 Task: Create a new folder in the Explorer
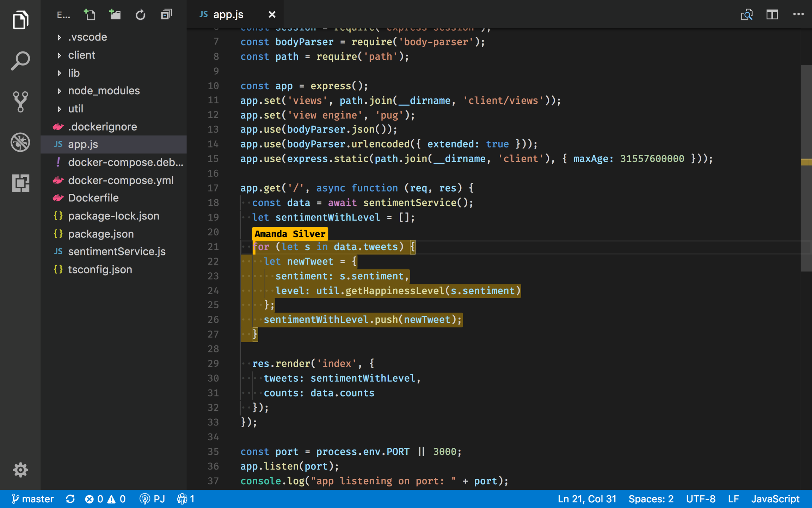click(x=115, y=14)
